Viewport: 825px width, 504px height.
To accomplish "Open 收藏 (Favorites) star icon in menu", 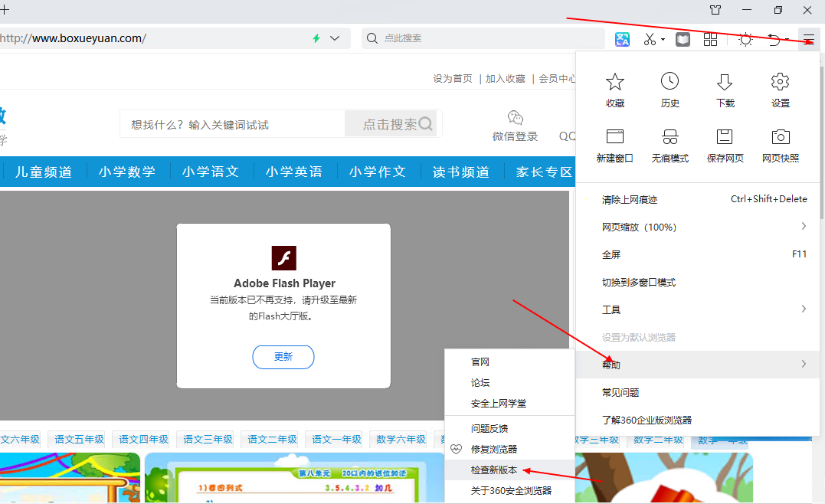I will point(615,90).
